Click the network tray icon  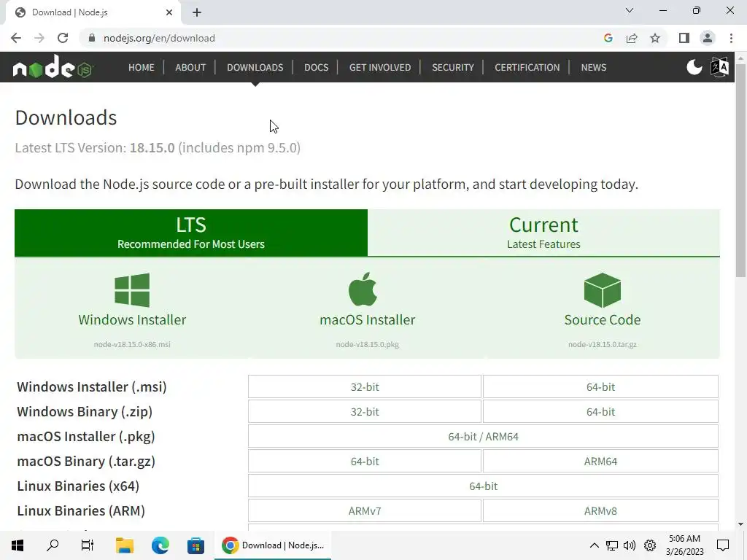point(612,545)
